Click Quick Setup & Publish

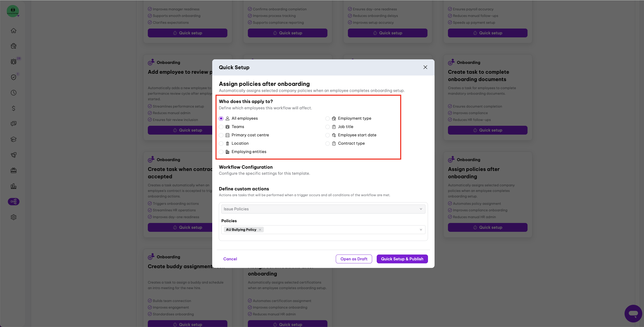pos(402,259)
